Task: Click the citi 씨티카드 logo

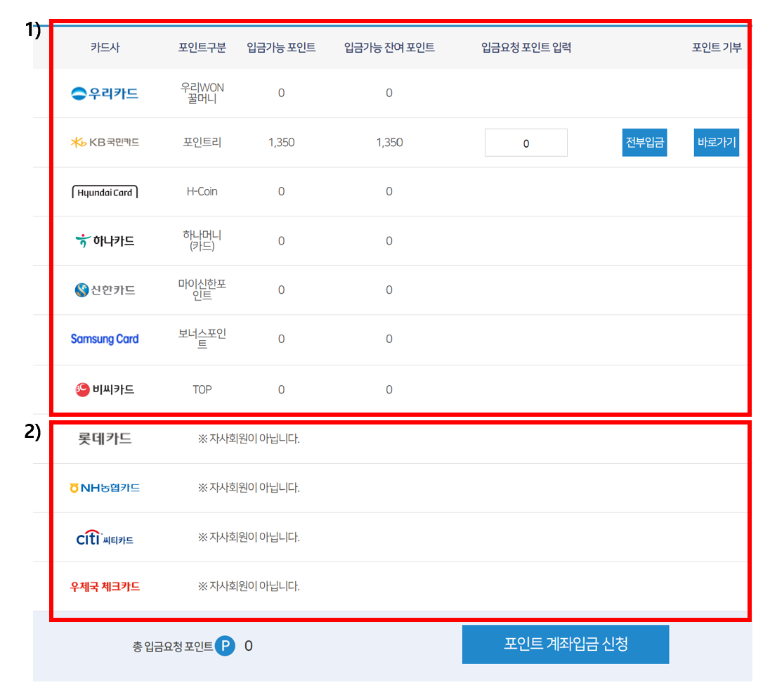Action: pyautogui.click(x=105, y=538)
